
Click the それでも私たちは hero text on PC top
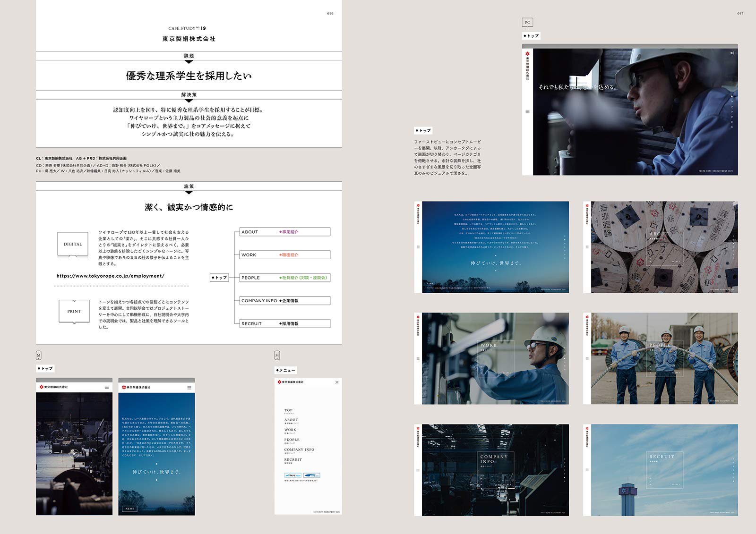[x=577, y=87]
